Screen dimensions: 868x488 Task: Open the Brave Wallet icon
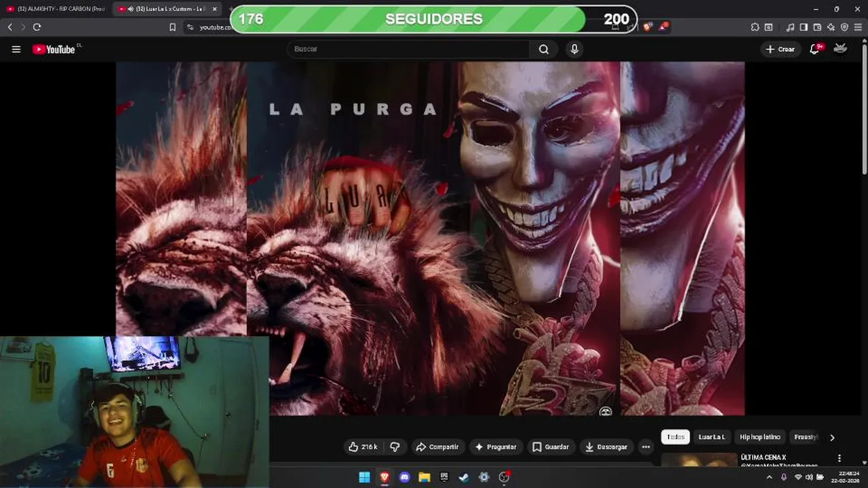[x=817, y=27]
